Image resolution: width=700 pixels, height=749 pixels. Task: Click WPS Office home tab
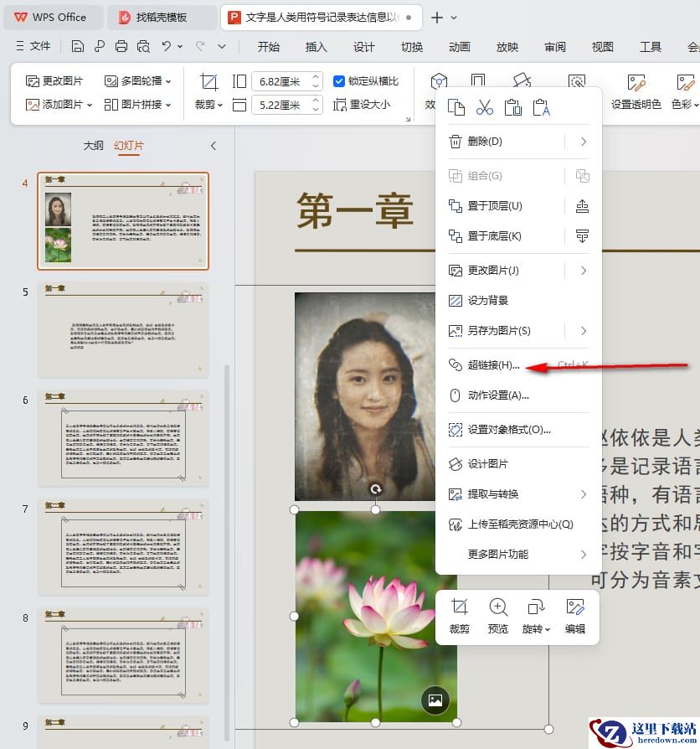[54, 18]
